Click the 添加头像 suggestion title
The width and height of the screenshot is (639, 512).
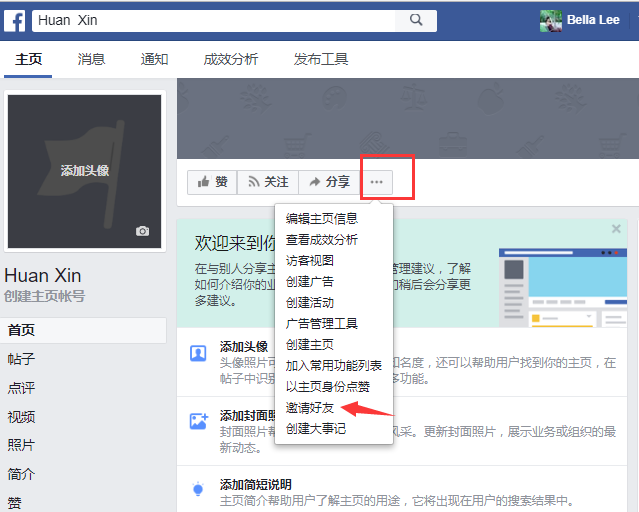(244, 346)
